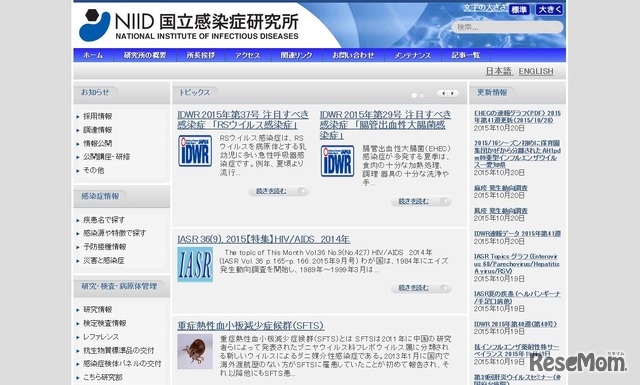Open IASR夏の疾患 ヘルパンギーナ link
The image size is (640, 385).
tap(517, 297)
